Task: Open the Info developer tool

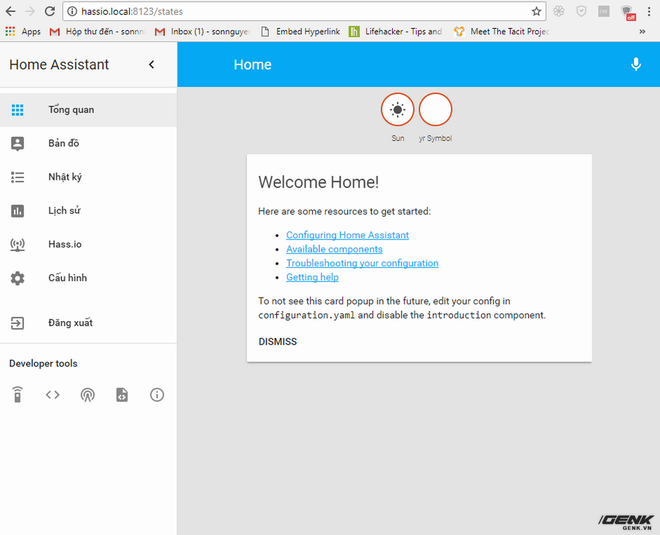Action: [x=157, y=395]
